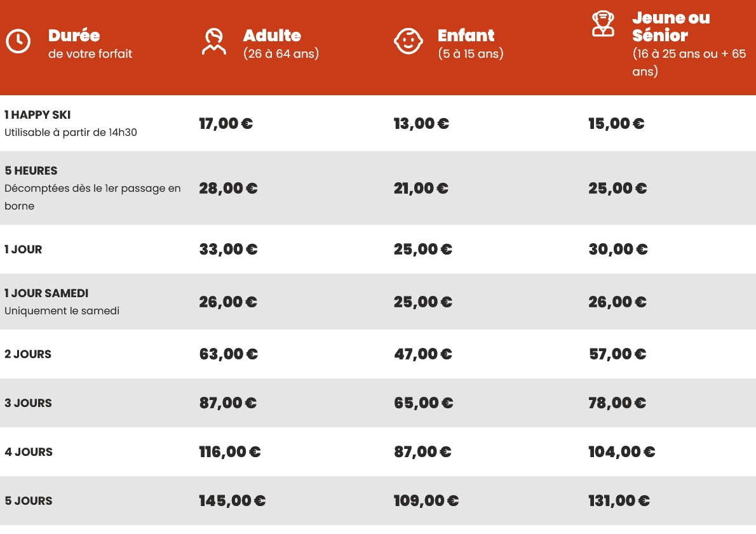Click child price 109,00 € for 5 JOURS
The image size is (756, 534).
click(426, 501)
